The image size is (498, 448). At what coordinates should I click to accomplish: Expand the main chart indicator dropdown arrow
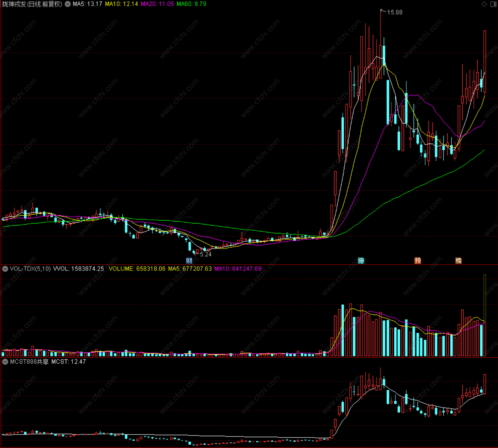coord(68,4)
